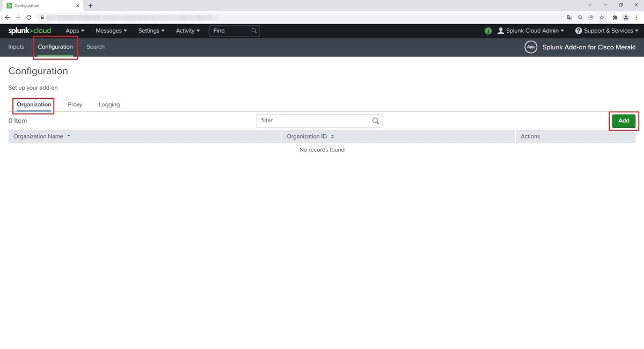Open the green info notification icon
Viewport: 644px width, 349px height.
pos(488,31)
